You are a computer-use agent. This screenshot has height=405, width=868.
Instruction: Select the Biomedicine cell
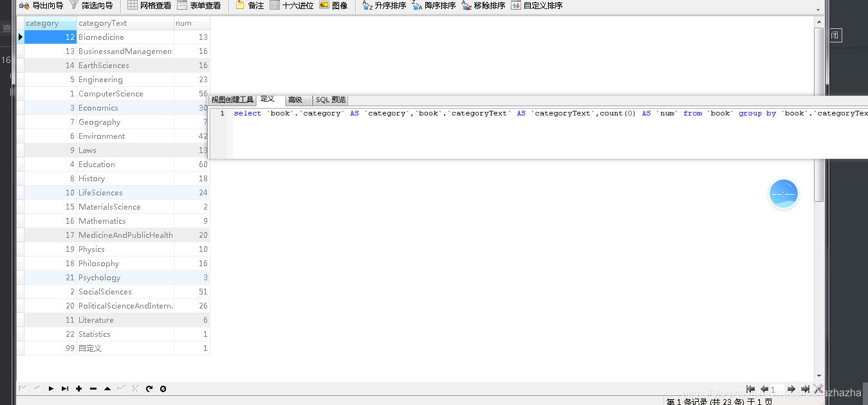125,37
